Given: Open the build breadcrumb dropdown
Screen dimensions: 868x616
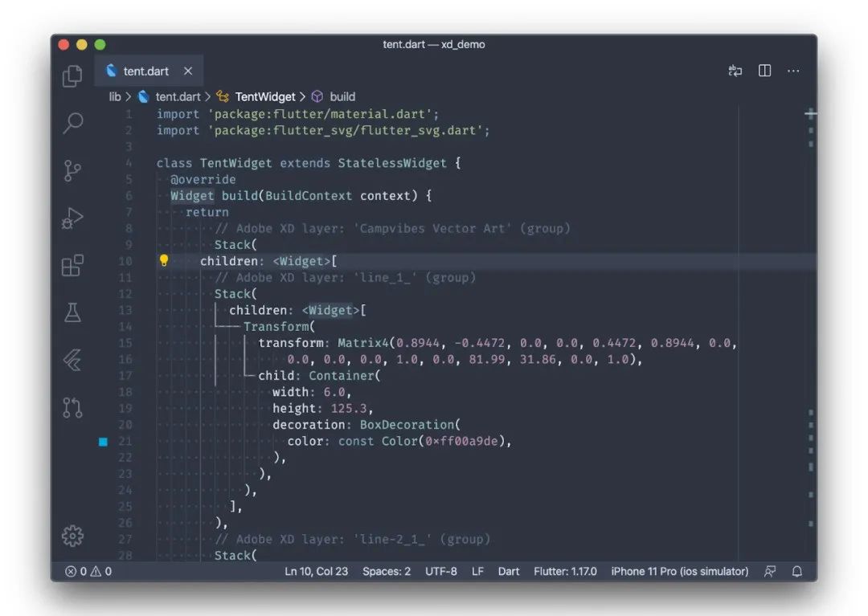Looking at the screenshot, I should click(342, 96).
